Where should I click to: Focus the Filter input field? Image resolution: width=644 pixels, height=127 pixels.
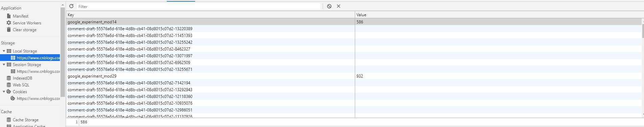pyautogui.click(x=199, y=6)
